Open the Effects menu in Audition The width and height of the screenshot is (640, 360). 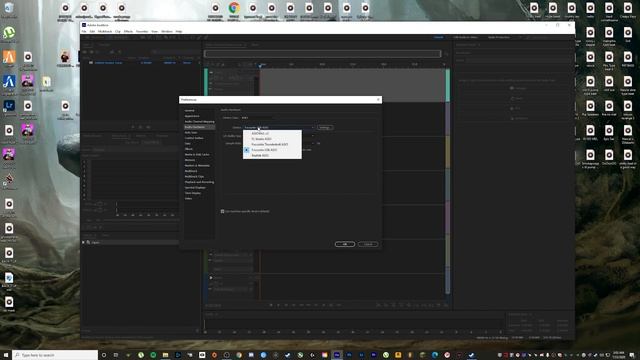[128, 31]
